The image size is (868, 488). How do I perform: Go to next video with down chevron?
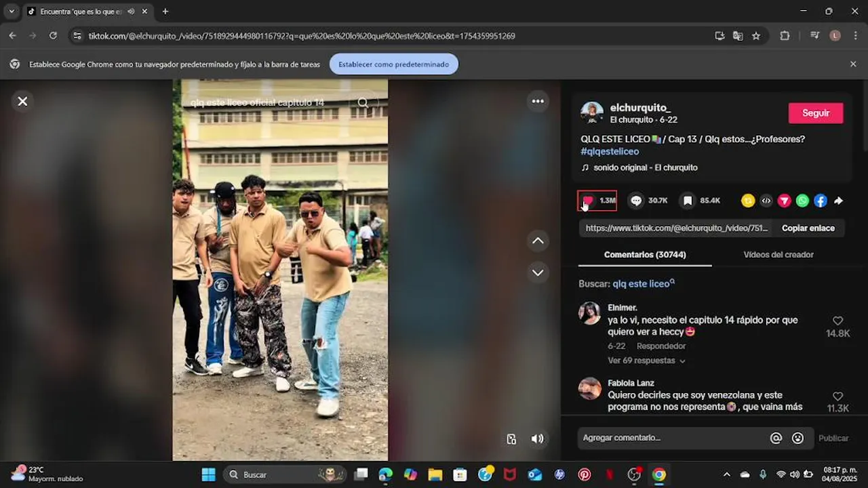[538, 272]
